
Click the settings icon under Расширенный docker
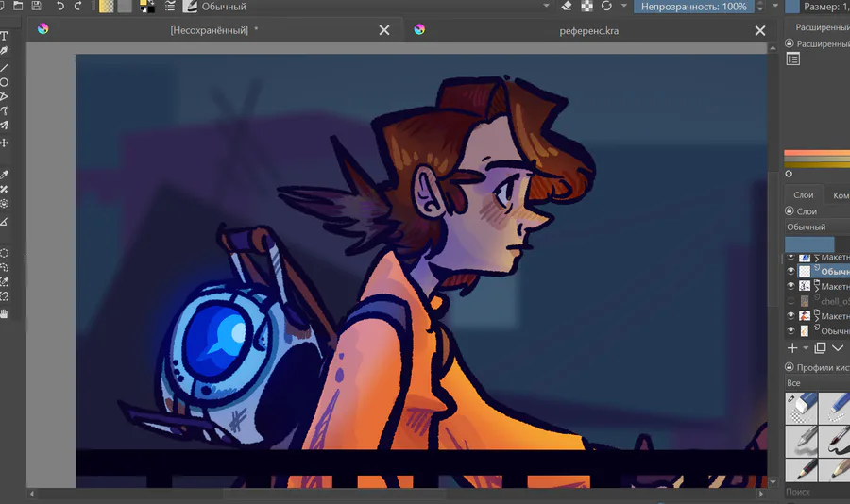click(793, 59)
